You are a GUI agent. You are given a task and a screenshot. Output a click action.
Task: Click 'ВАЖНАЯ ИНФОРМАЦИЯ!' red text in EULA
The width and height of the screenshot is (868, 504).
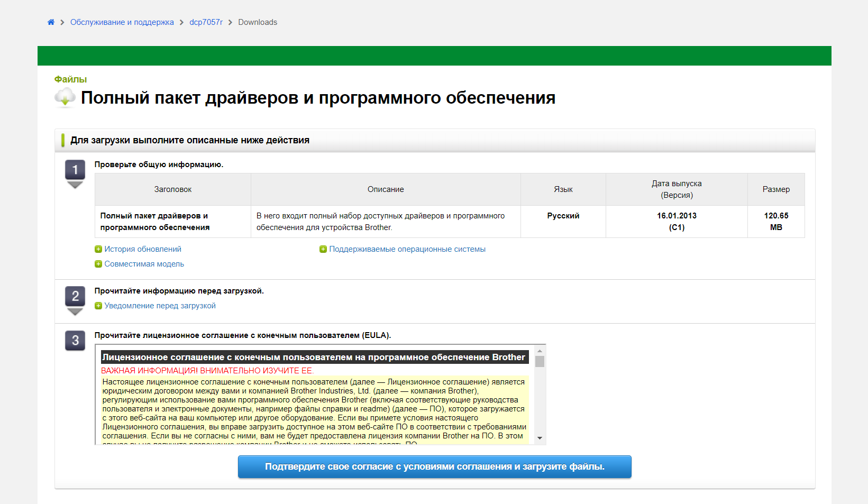coord(150,371)
